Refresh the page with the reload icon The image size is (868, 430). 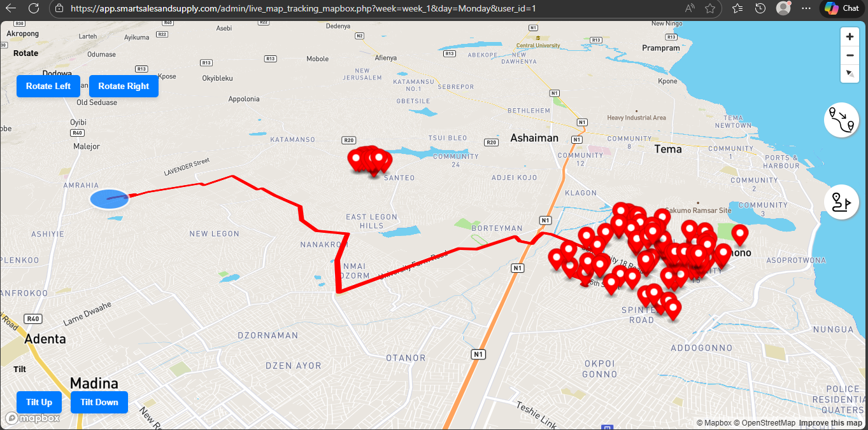34,8
